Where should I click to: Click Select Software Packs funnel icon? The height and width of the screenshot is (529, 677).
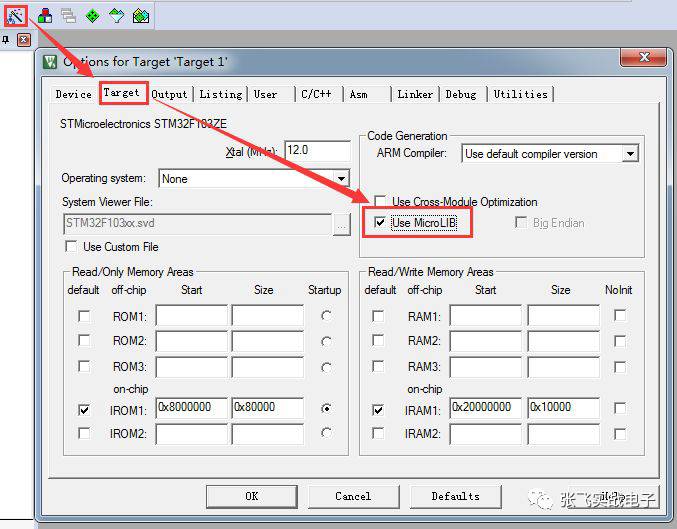[x=117, y=15]
